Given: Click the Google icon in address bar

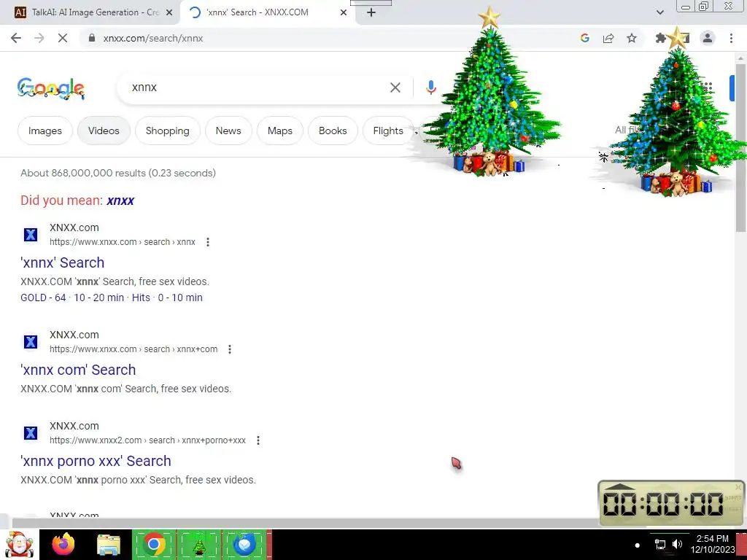Looking at the screenshot, I should [585, 38].
